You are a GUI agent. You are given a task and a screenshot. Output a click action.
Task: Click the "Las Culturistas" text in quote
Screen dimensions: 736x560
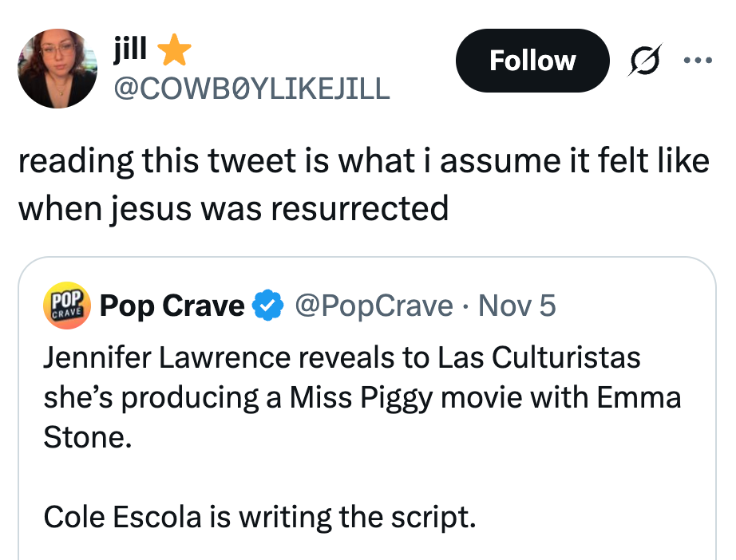point(538,357)
